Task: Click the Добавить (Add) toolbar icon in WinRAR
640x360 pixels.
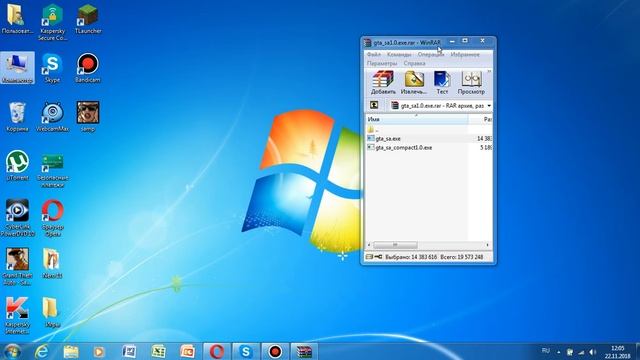Action: (x=383, y=82)
